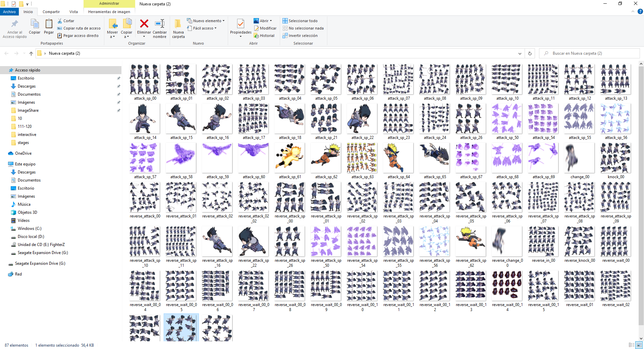
Task: Open Herramientas de imagen tab
Action: pos(109,12)
